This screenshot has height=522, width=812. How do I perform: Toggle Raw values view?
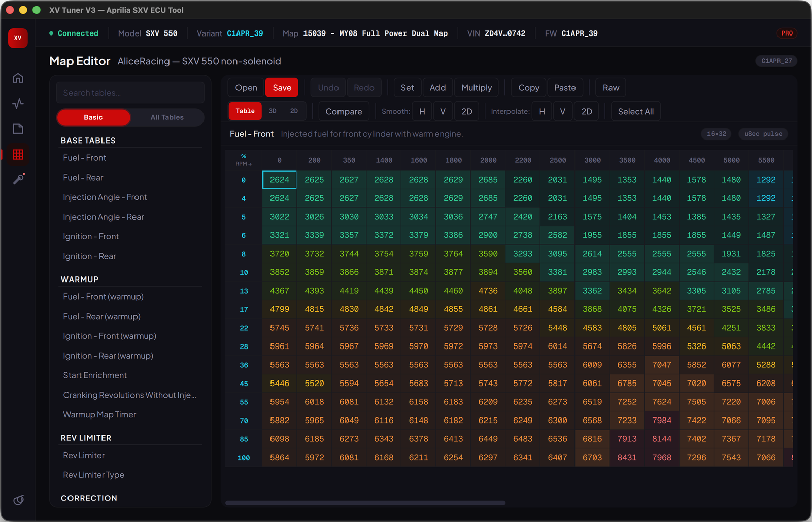611,88
